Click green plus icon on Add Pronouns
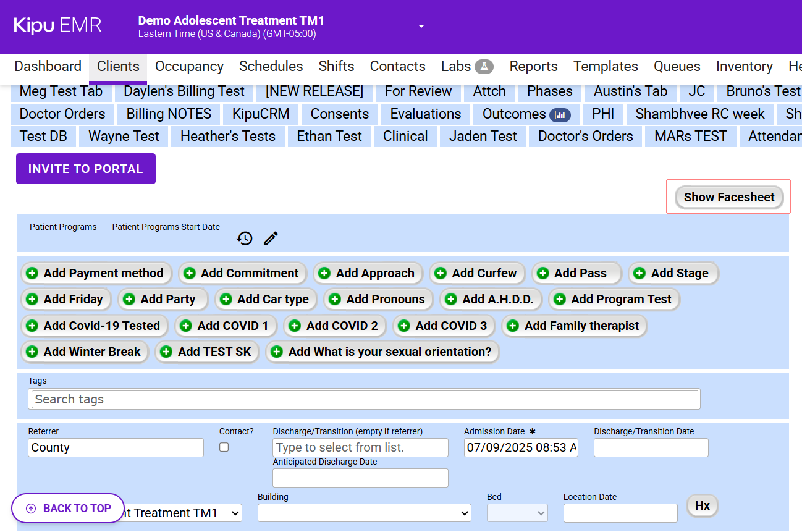This screenshot has width=802, height=532. (x=335, y=300)
